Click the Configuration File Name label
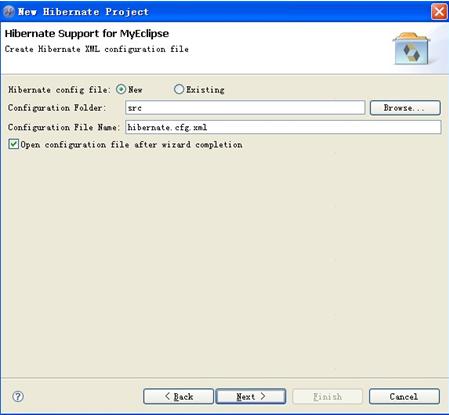The width and height of the screenshot is (449, 415). point(64,127)
